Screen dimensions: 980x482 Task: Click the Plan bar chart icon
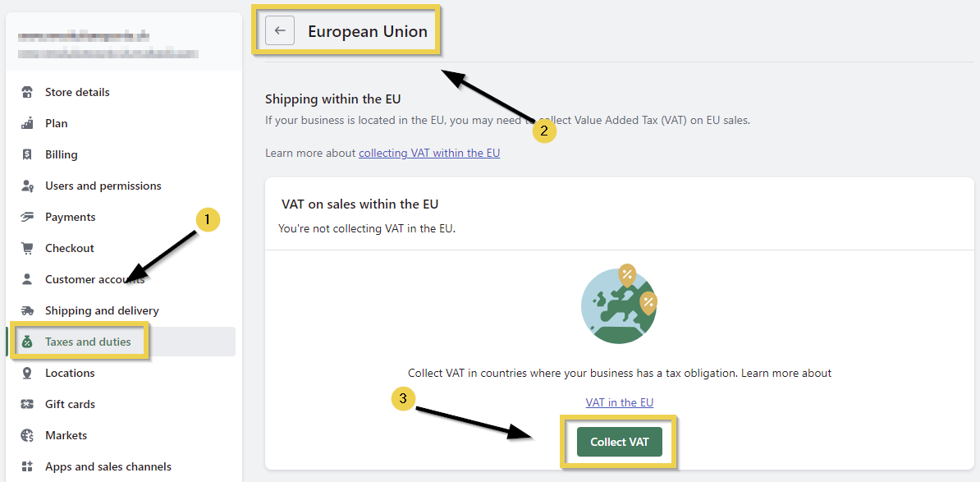(x=27, y=123)
